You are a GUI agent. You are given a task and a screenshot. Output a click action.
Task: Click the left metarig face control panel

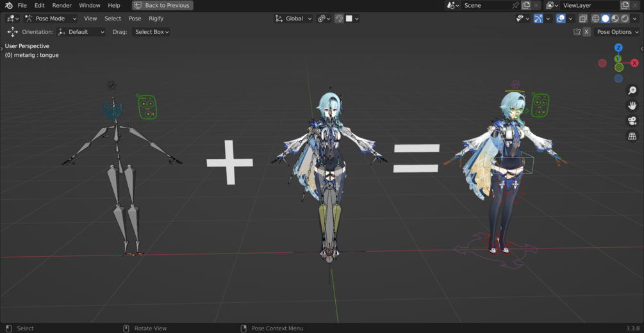click(x=147, y=107)
